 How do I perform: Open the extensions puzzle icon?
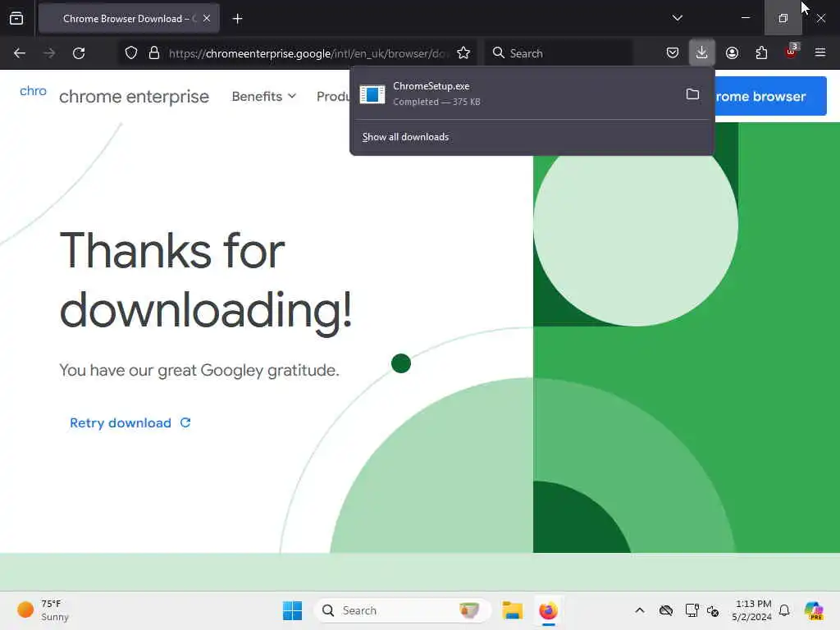[x=761, y=53]
